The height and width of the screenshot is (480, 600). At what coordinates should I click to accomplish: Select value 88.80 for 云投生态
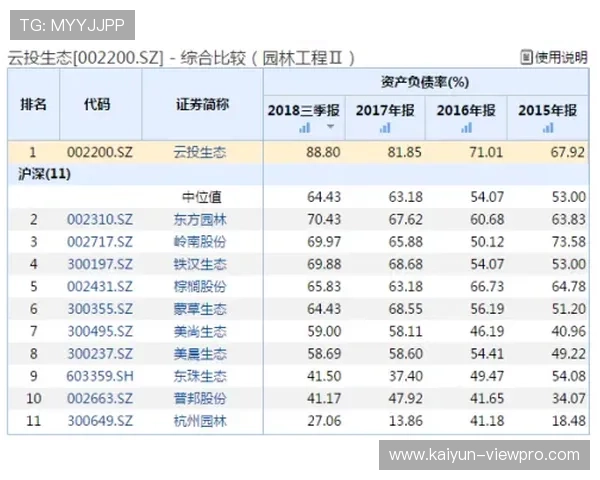click(x=323, y=152)
